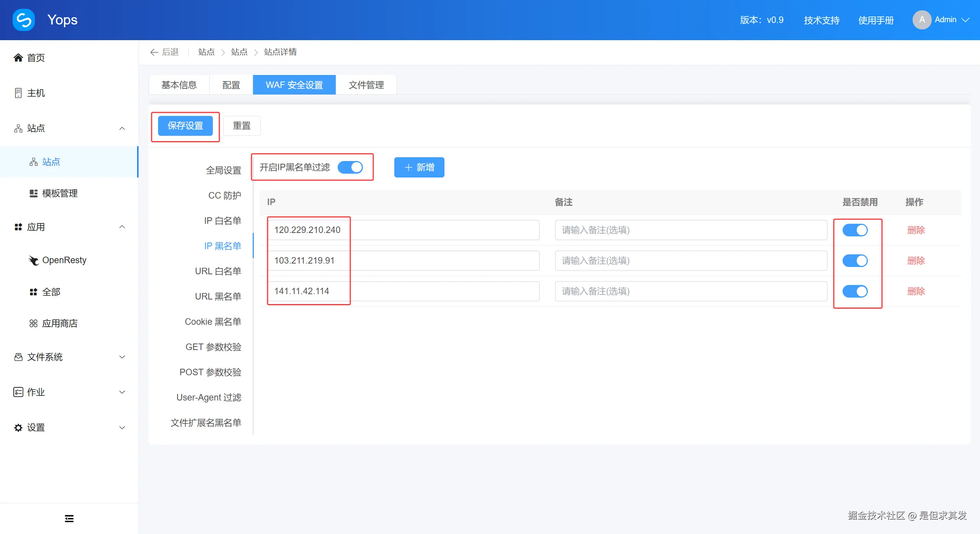Click the remark input for 120.229.210.240
This screenshot has width=980, height=534.
click(x=691, y=230)
